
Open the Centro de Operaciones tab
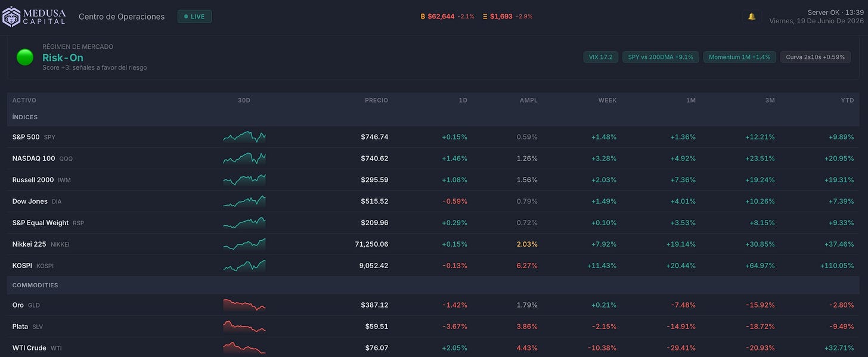click(122, 17)
